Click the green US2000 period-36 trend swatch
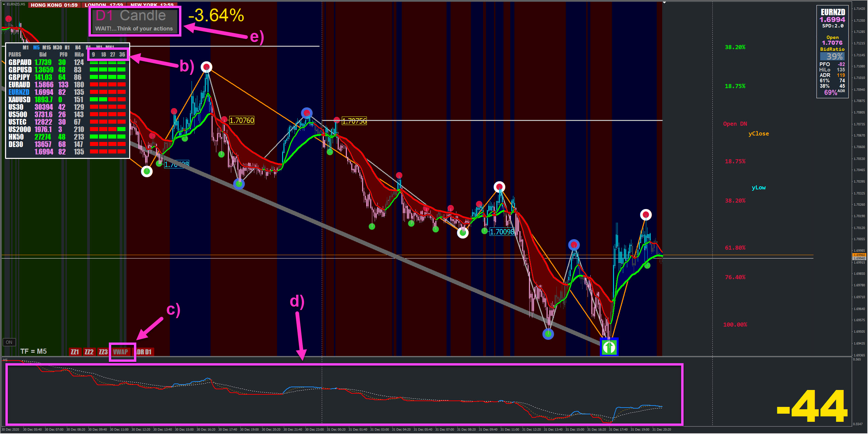 click(x=121, y=129)
